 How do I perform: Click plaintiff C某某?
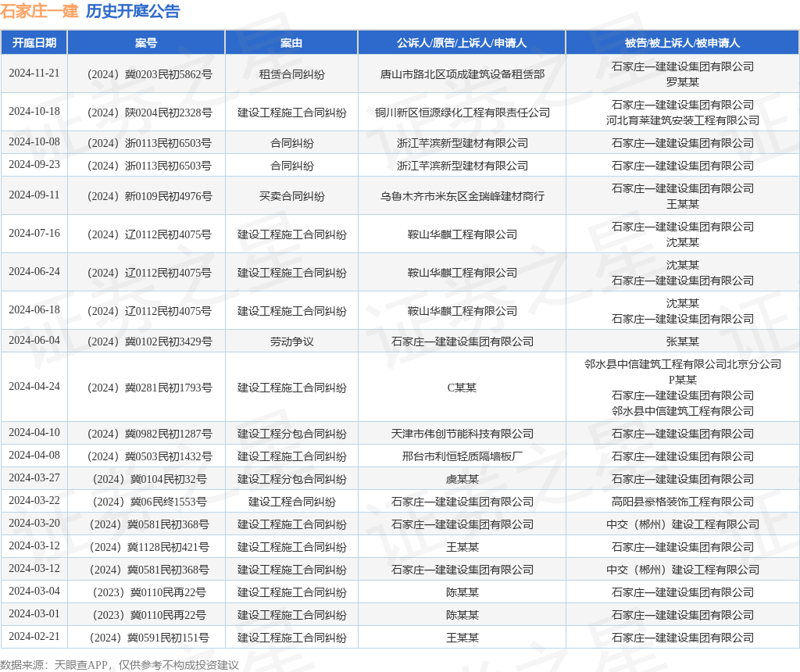tap(462, 388)
